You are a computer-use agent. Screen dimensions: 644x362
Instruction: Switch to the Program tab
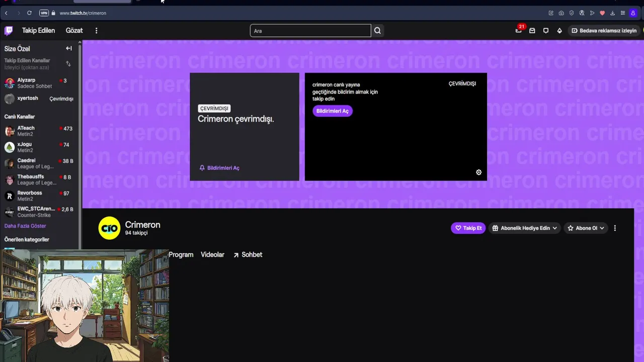click(x=181, y=255)
